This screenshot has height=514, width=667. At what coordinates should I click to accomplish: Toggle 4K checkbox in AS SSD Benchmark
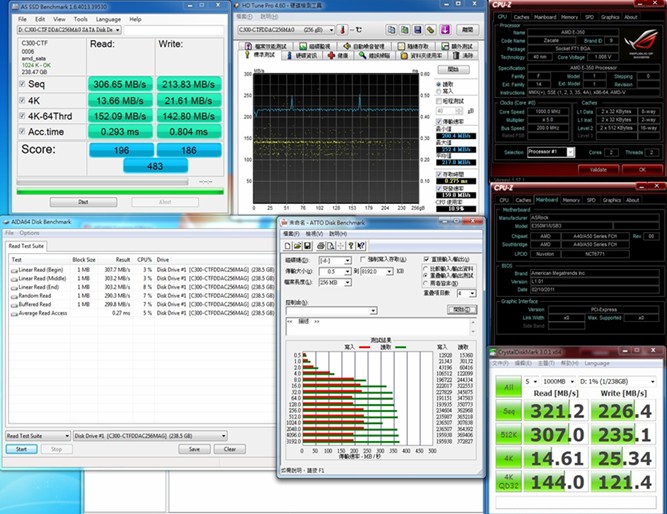pyautogui.click(x=22, y=100)
